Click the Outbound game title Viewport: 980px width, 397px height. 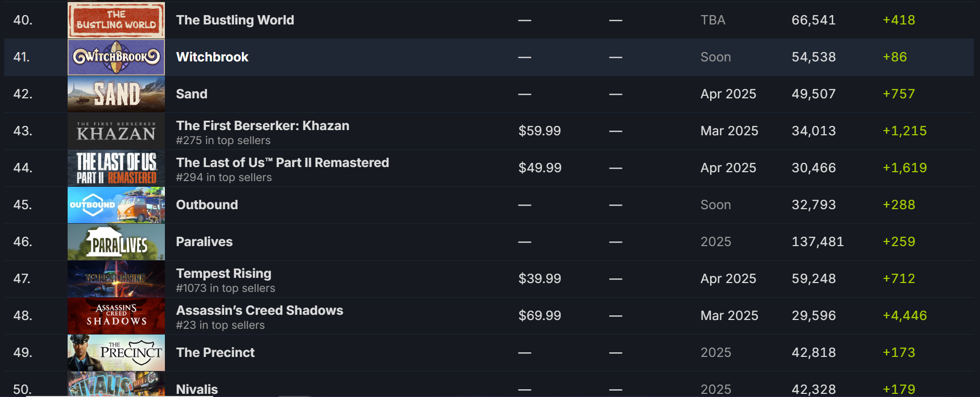207,204
